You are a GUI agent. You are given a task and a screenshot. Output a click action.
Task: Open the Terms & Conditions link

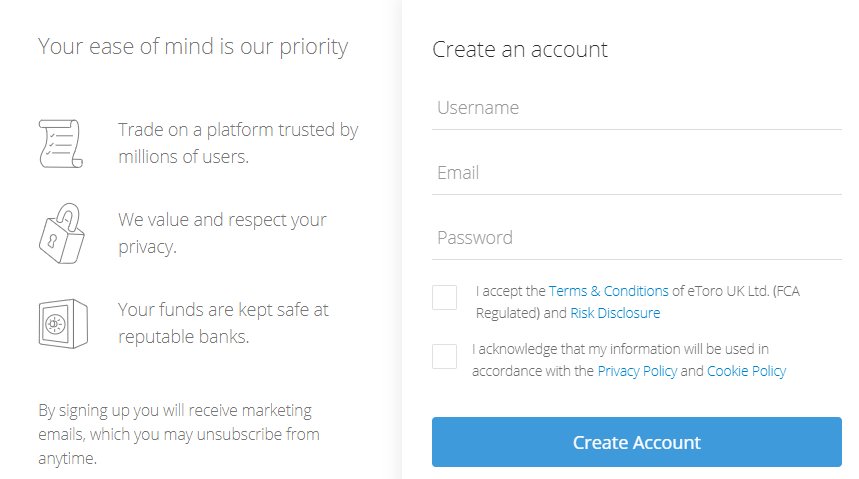click(609, 291)
